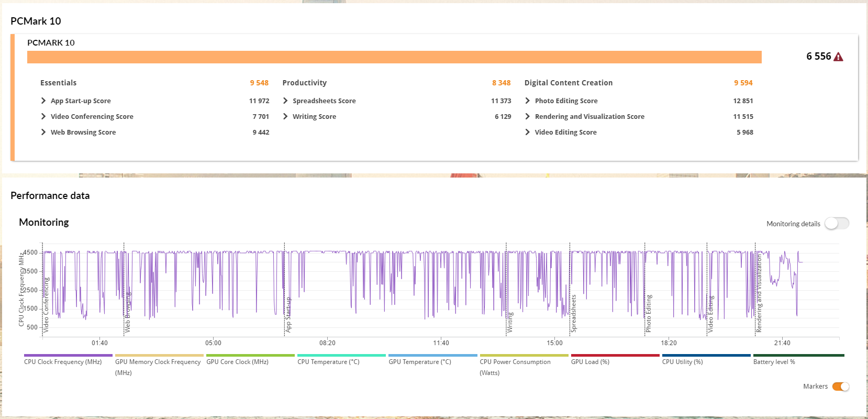
Task: Click the red warning triangle next to 6 556
Action: pos(838,57)
